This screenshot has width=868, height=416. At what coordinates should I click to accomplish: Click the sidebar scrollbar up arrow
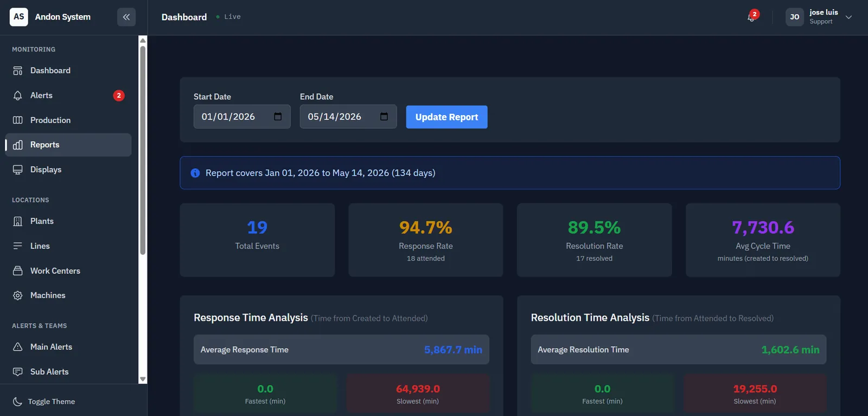(x=143, y=40)
